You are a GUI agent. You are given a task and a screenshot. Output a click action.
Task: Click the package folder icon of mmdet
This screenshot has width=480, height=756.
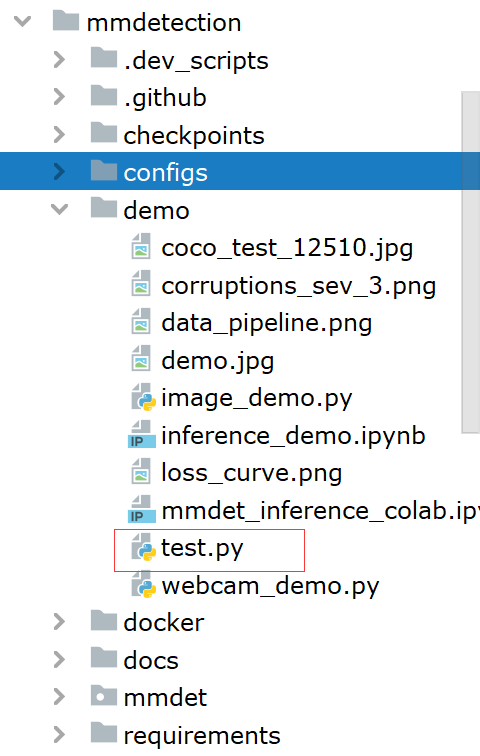[104, 697]
